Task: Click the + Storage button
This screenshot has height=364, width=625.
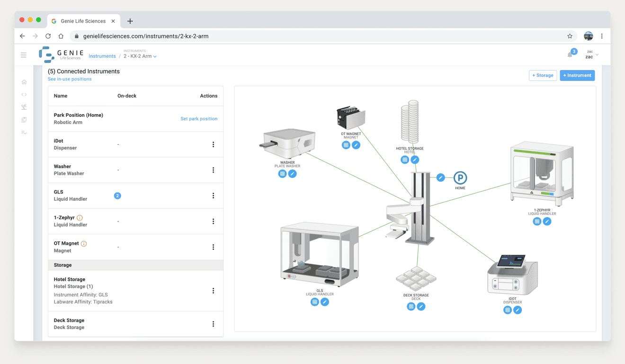Action: click(x=543, y=75)
